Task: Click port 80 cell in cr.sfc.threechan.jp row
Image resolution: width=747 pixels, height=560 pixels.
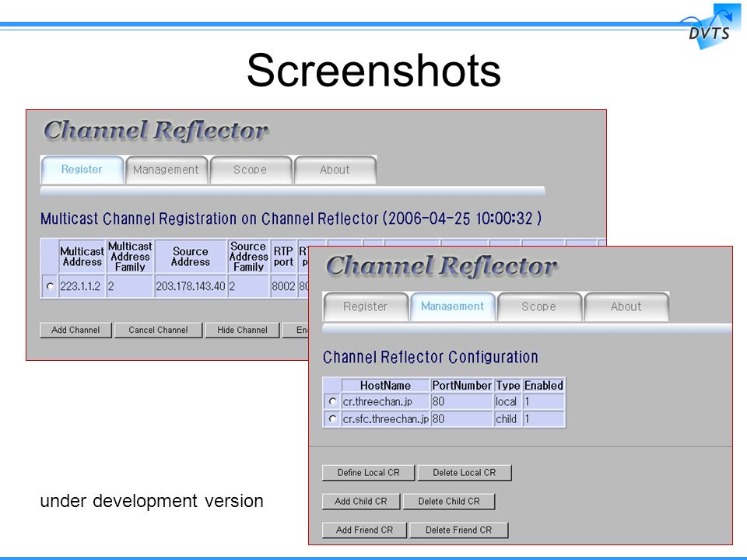Action: (461, 419)
